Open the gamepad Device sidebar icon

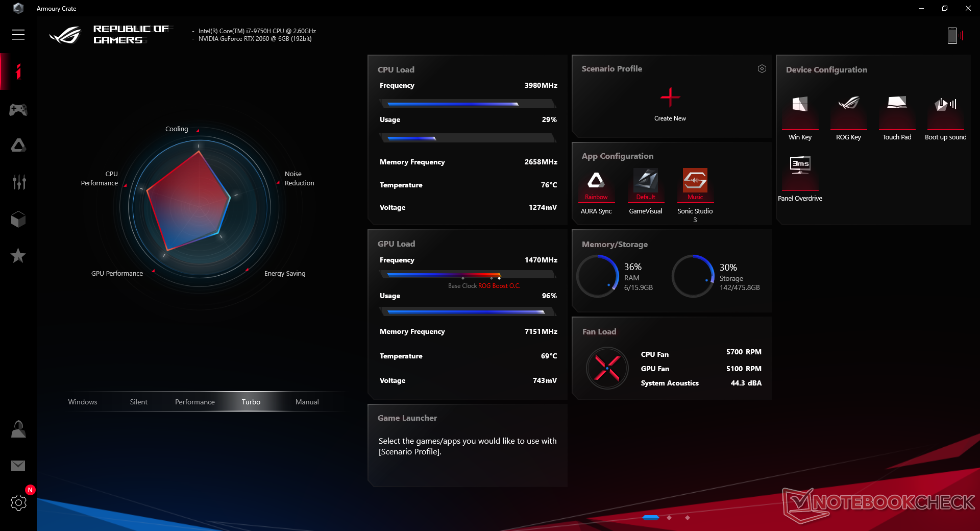(18, 109)
